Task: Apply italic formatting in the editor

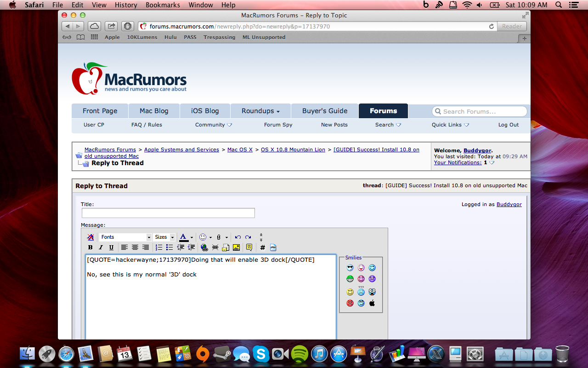Action: pos(101,247)
